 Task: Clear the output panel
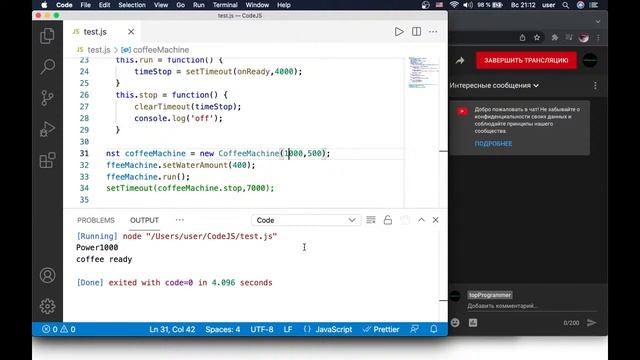[x=371, y=220]
